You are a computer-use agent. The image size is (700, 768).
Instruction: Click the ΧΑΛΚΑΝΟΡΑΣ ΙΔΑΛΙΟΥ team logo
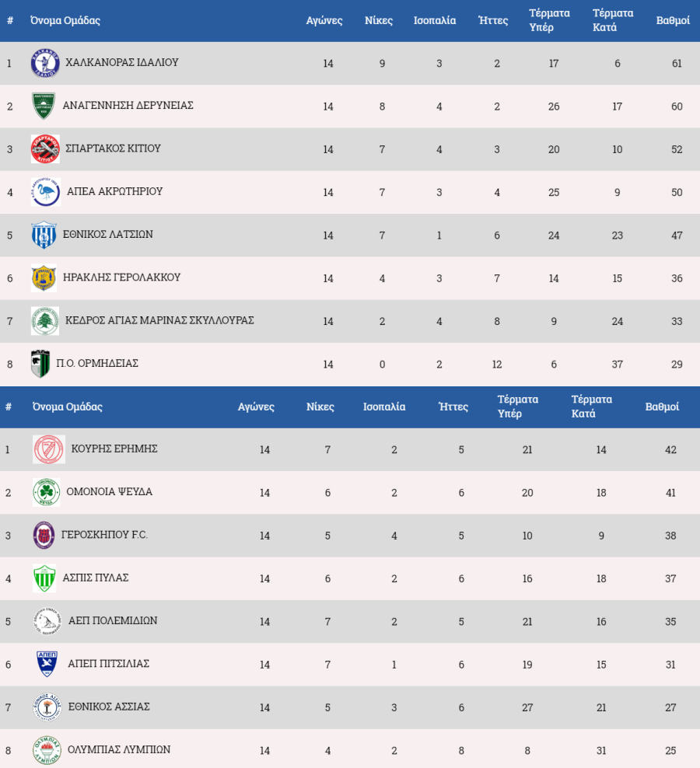pos(45,63)
